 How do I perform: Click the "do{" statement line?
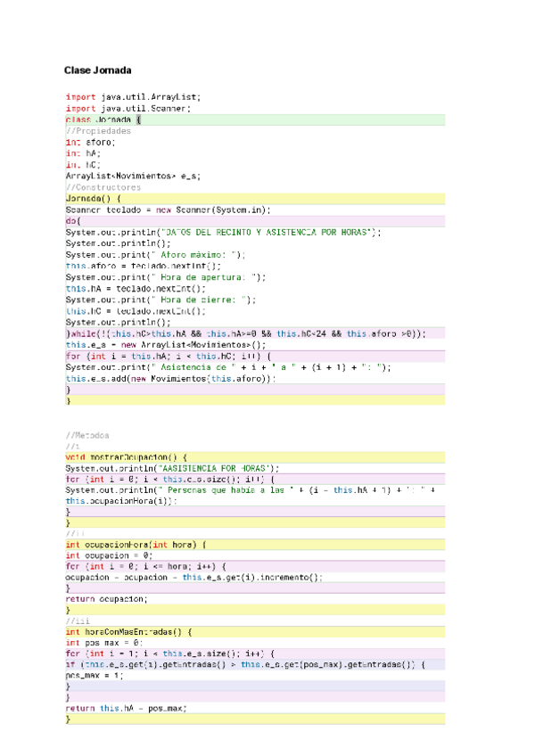pyautogui.click(x=73, y=221)
